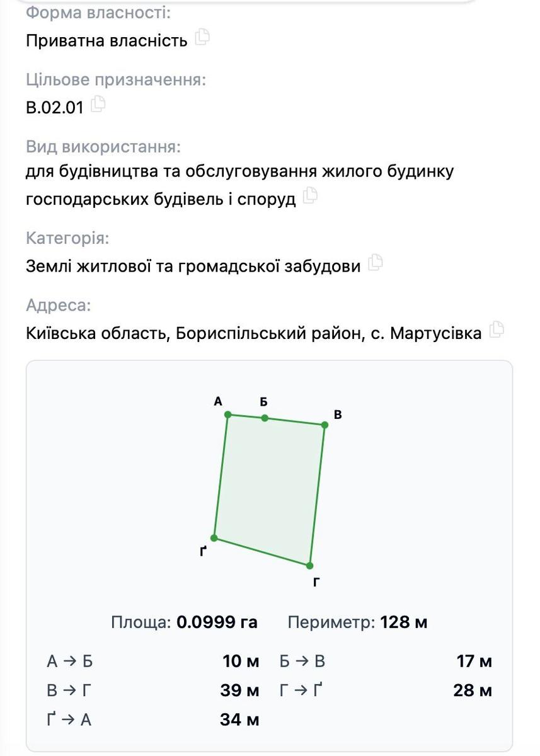This screenshot has height=756, width=540.
Task: Click the Цільове призначення label
Action: [x=116, y=80]
